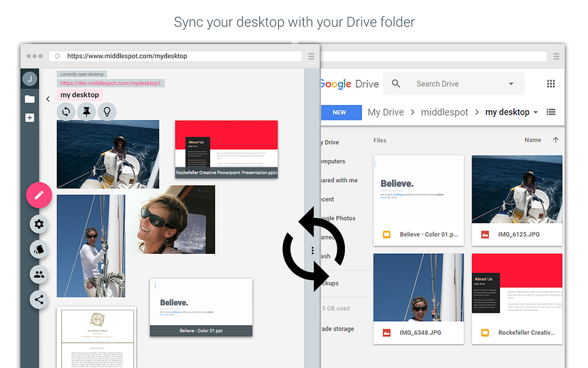Open IMG_6125.JPG file in Drive
Viewport: 588px width, 368px height.
[517, 201]
